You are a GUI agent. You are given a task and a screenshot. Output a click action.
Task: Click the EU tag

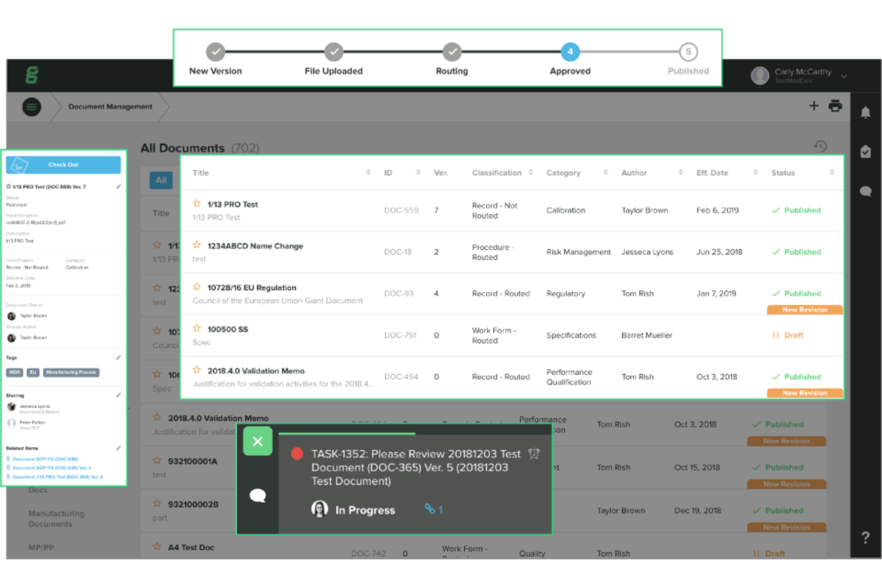[33, 372]
